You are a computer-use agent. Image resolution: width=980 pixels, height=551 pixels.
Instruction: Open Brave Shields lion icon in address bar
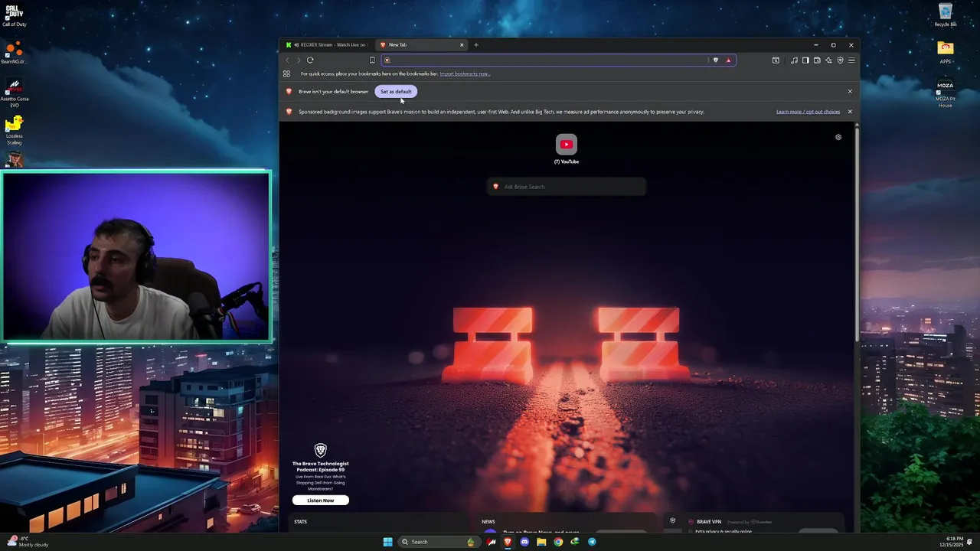716,60
